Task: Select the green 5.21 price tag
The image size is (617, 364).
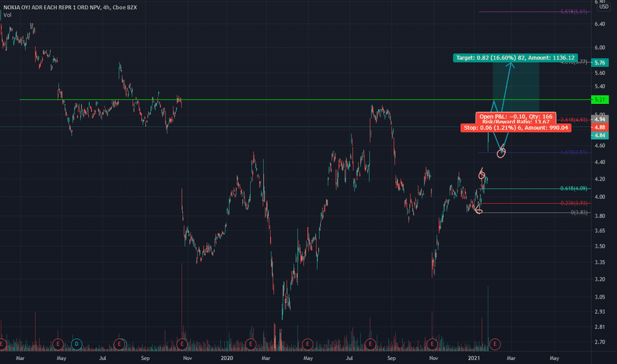Action: coord(600,99)
